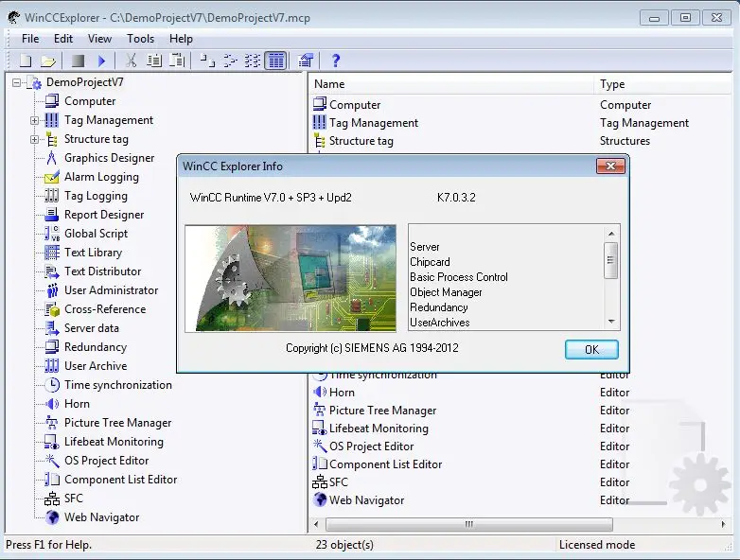Select Report Designer icon in tree

[x=51, y=215]
